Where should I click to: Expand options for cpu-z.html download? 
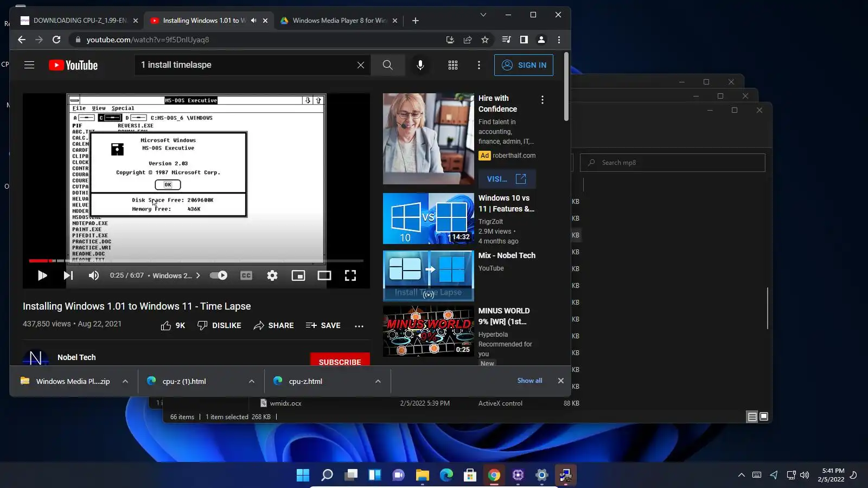pyautogui.click(x=378, y=381)
